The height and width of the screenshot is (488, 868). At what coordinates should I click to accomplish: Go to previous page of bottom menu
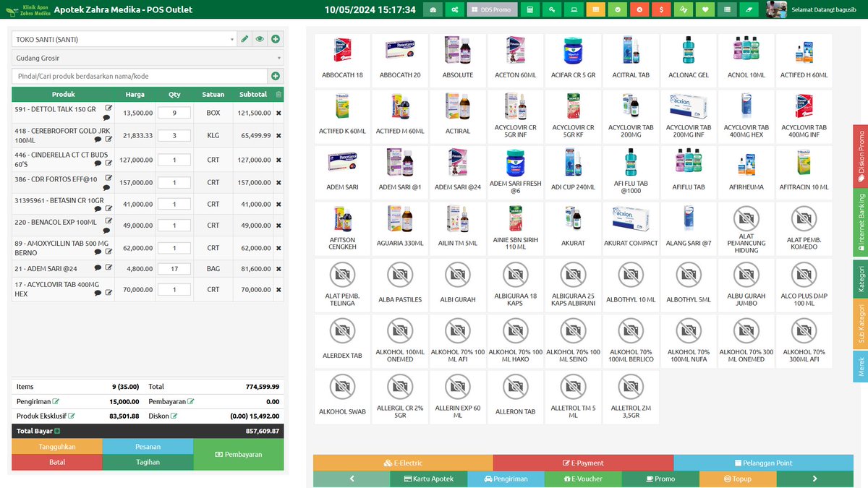coord(352,479)
